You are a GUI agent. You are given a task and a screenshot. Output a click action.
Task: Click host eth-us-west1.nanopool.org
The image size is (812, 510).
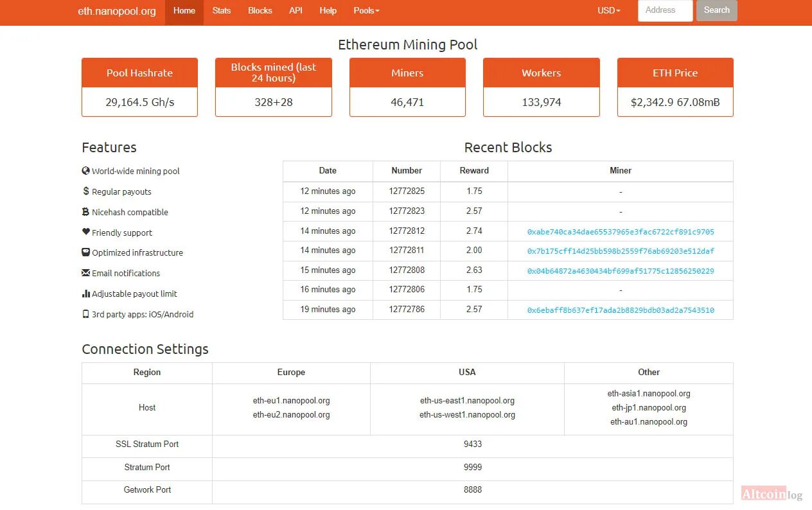467,414
